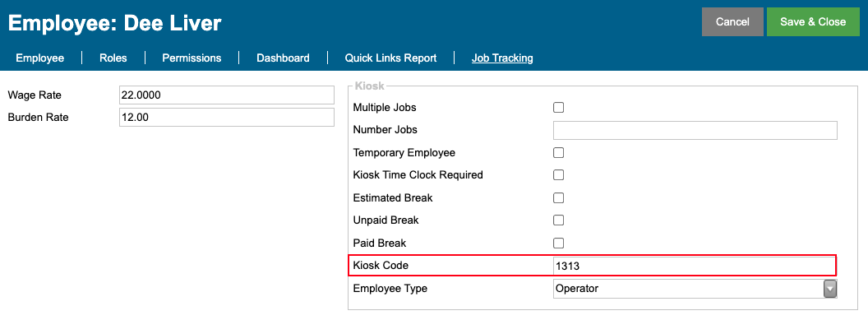Screen dimensions: 868x320
Task: Toggle the Estimated Break checkbox
Action: pos(559,197)
